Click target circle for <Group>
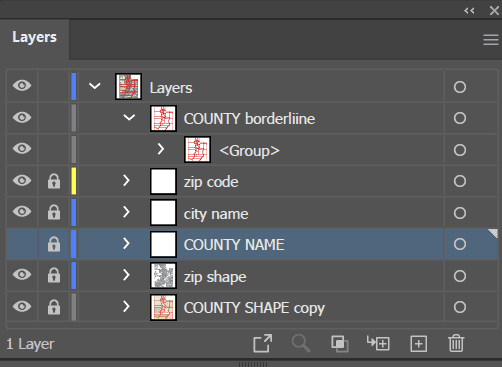Viewport: 502px width, 367px height. [x=460, y=150]
